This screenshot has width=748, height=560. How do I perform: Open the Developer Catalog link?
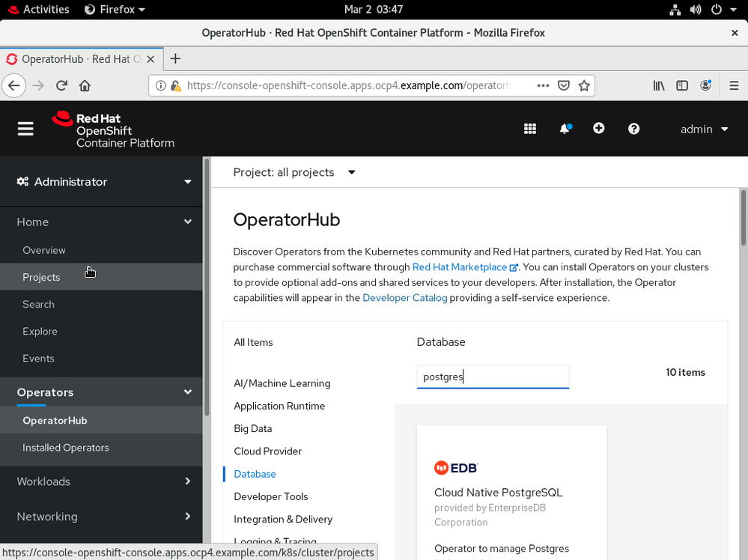point(404,297)
